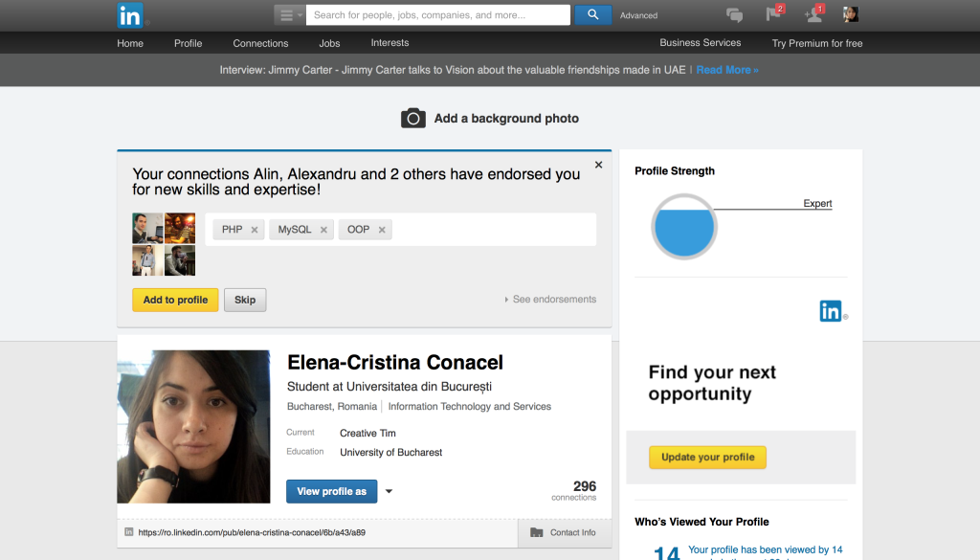
Task: Remove the PHP skill tag
Action: click(x=255, y=230)
